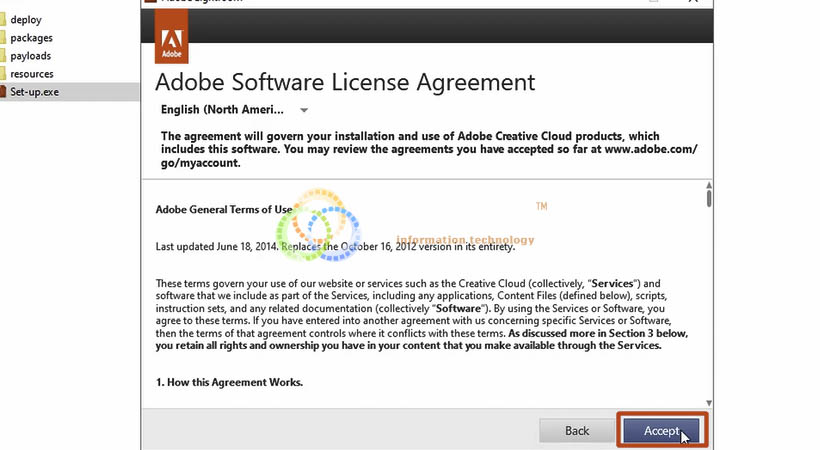Viewport: 820px width, 450px height.
Task: Click the Set-up.exe file icon
Action: [x=3, y=92]
